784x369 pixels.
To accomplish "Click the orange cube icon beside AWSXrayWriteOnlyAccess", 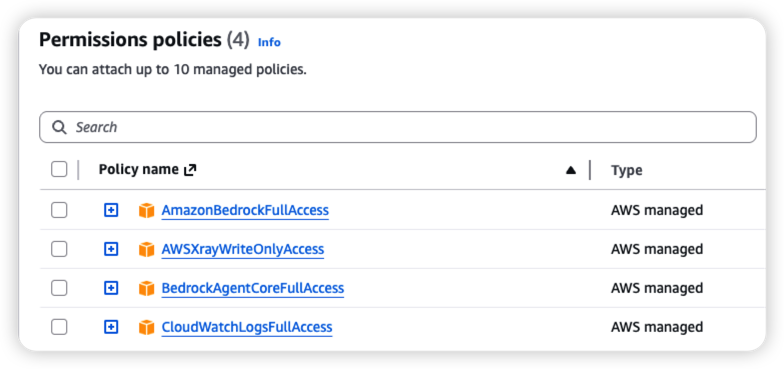I will pos(146,249).
